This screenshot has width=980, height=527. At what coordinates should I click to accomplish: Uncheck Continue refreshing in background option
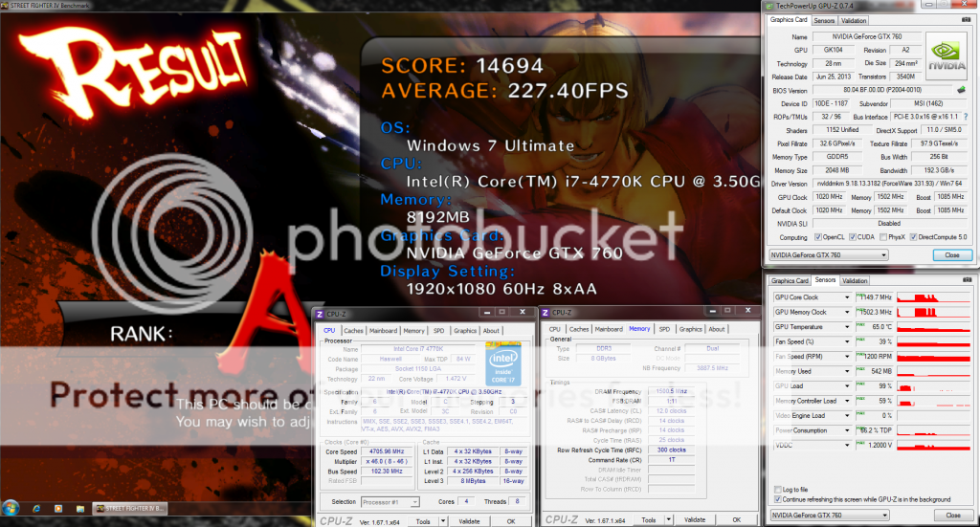(776, 499)
